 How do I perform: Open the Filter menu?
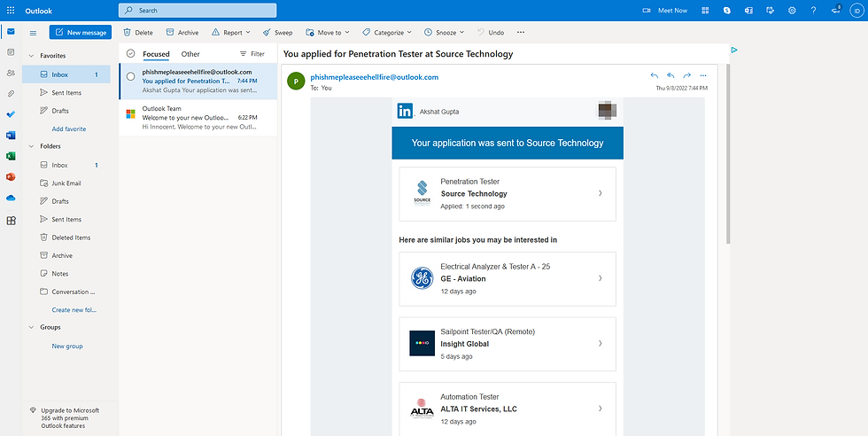coord(252,54)
